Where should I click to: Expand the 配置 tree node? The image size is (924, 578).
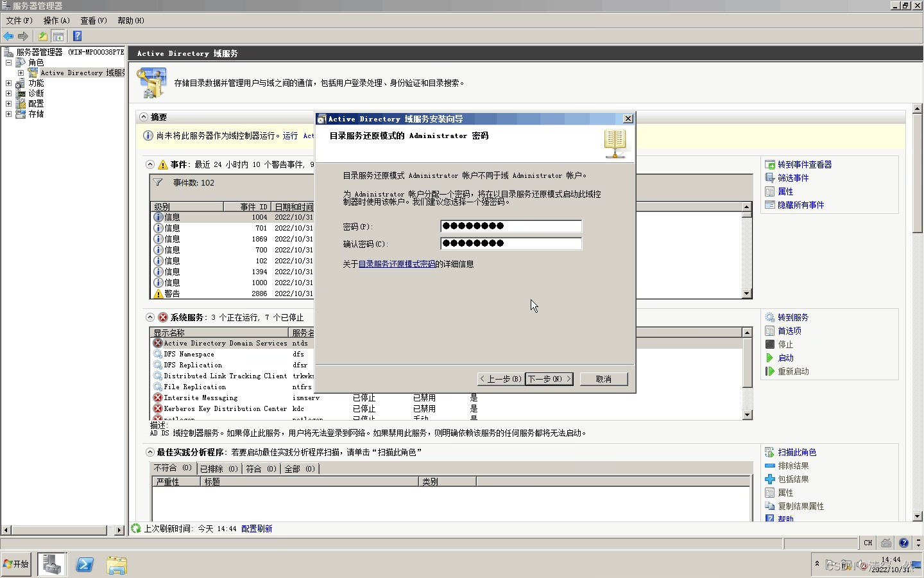(8, 103)
